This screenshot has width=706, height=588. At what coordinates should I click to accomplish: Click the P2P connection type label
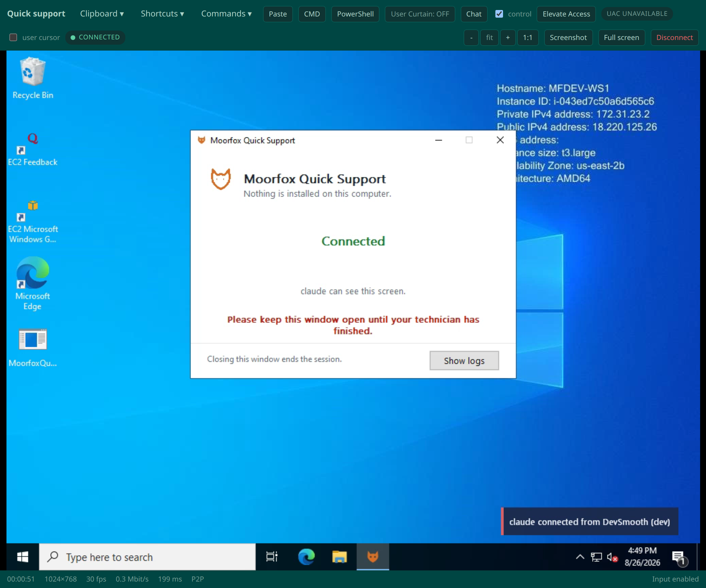198,579
